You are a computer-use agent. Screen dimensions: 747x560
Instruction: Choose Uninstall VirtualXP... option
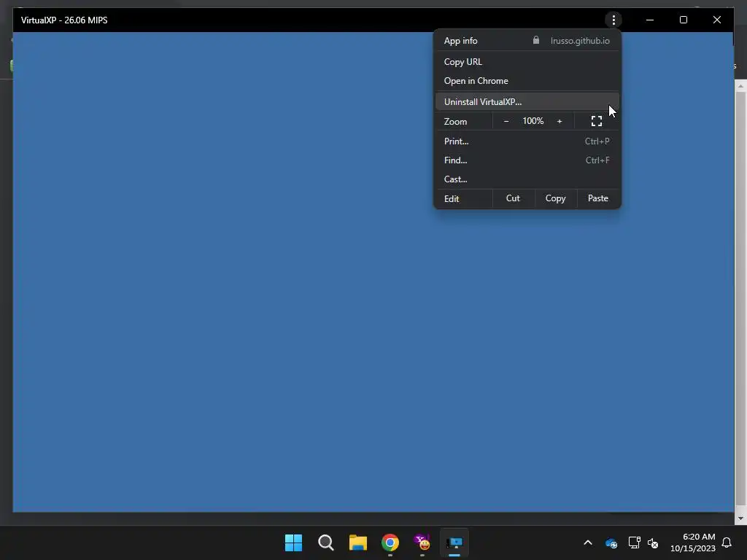click(x=527, y=102)
